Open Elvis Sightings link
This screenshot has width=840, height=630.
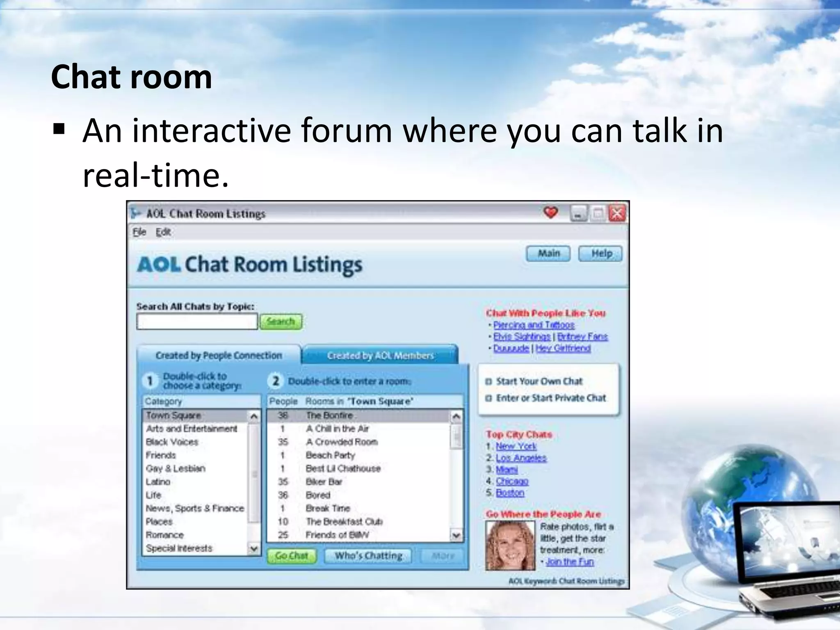pyautogui.click(x=522, y=337)
